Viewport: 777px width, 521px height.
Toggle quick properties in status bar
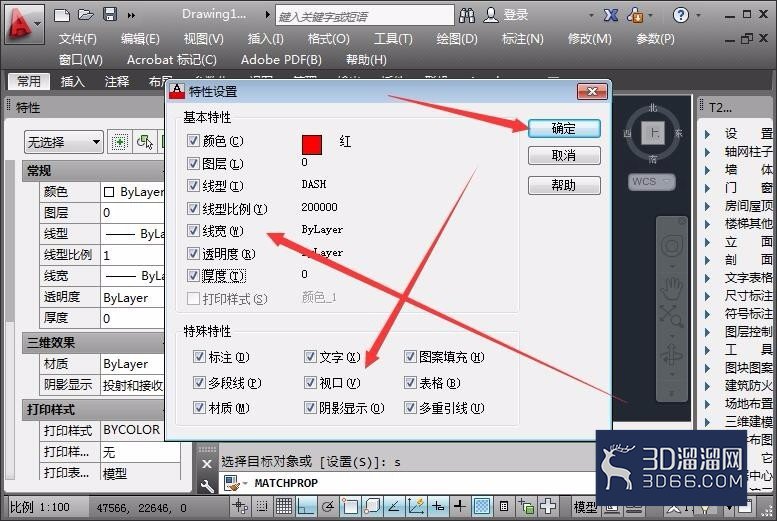click(504, 506)
